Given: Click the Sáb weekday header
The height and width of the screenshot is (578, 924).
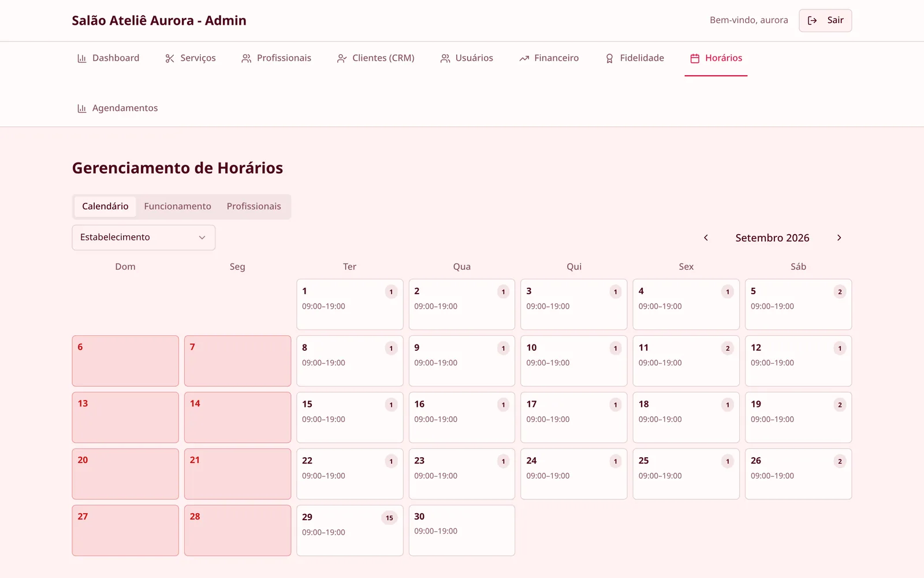Looking at the screenshot, I should coord(798,267).
